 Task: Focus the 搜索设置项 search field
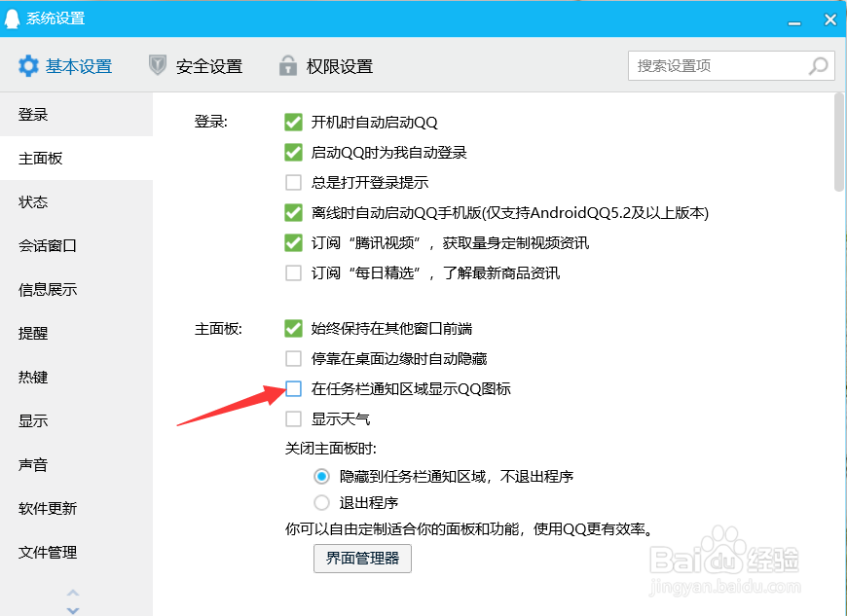click(731, 66)
